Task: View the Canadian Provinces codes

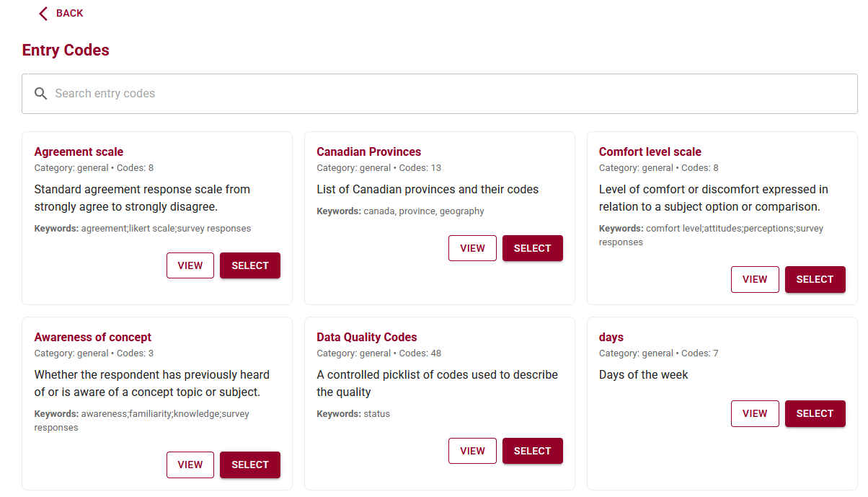Action: (x=472, y=248)
